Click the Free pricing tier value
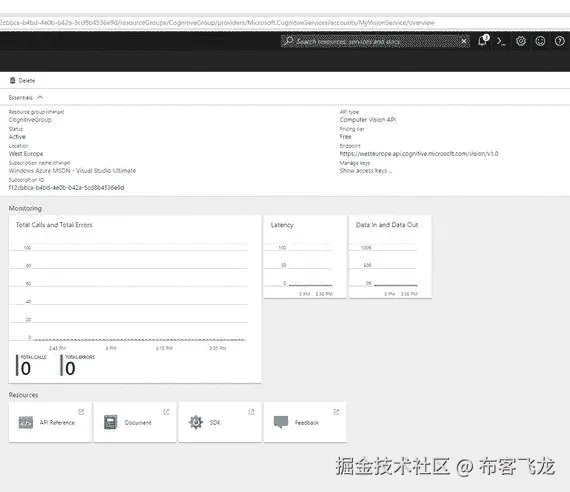This screenshot has width=570, height=492. point(345,137)
